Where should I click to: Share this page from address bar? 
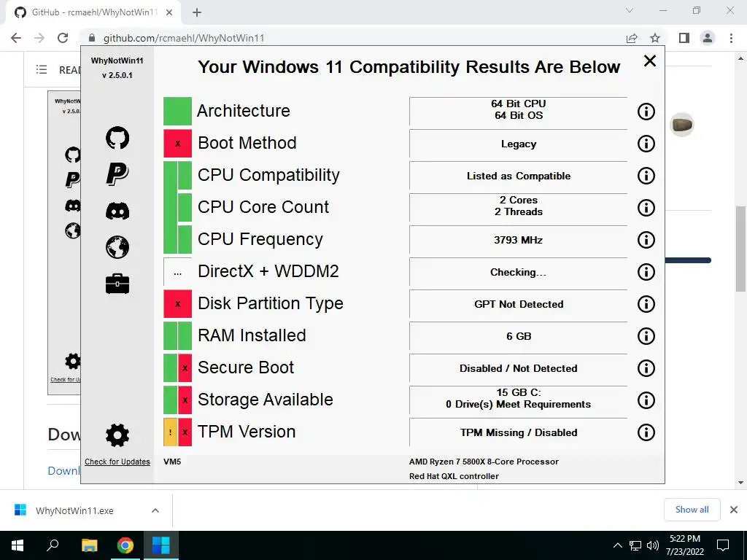coord(632,38)
